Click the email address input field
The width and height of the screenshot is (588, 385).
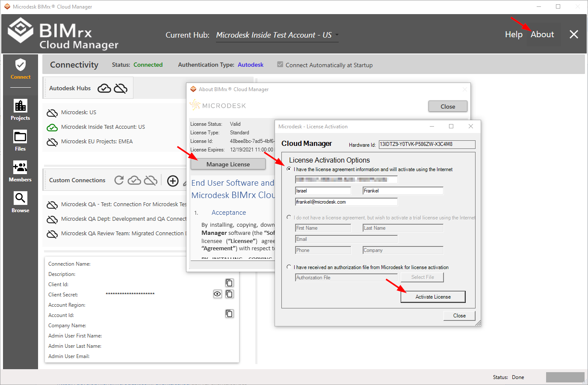tap(346, 202)
